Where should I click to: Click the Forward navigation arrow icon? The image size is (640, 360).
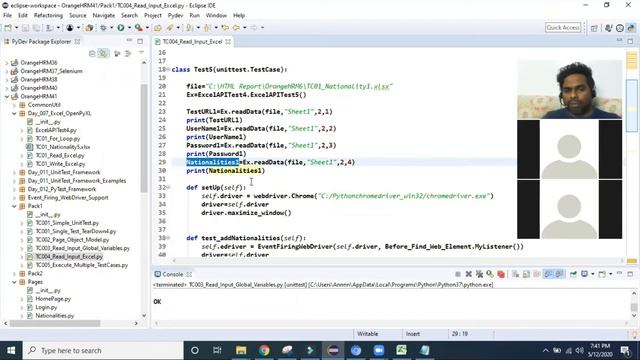click(254, 28)
